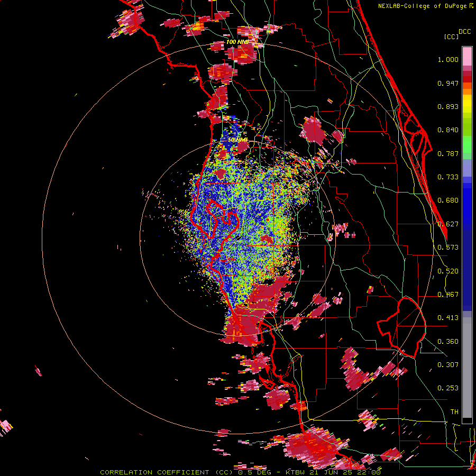Pick the pink band at the top of the color bar

(x=467, y=56)
